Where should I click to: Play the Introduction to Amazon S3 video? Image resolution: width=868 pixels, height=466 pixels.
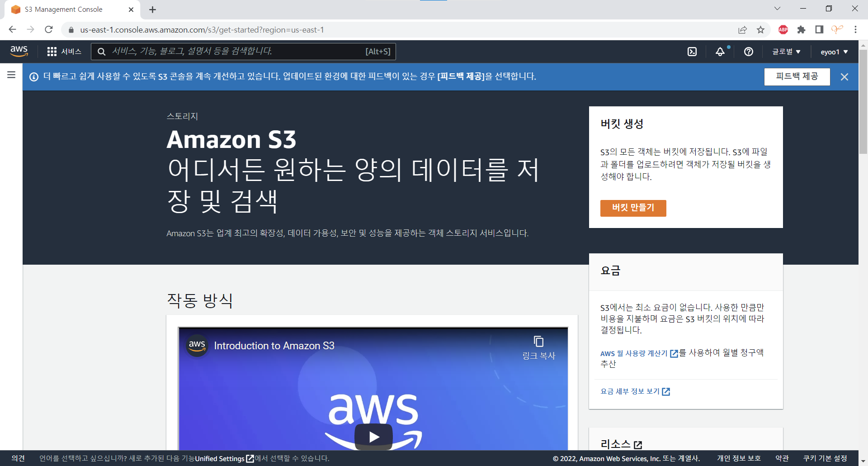coord(373,436)
